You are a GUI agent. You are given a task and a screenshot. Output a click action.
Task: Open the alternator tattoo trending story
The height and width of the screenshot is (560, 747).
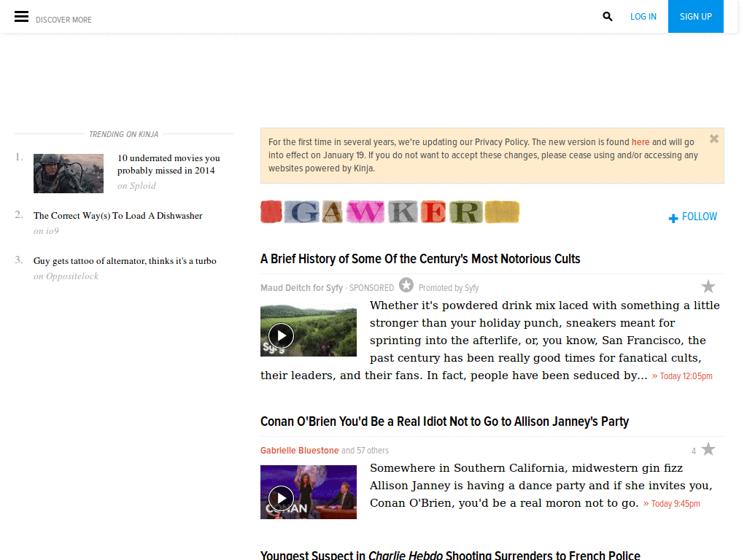[125, 261]
